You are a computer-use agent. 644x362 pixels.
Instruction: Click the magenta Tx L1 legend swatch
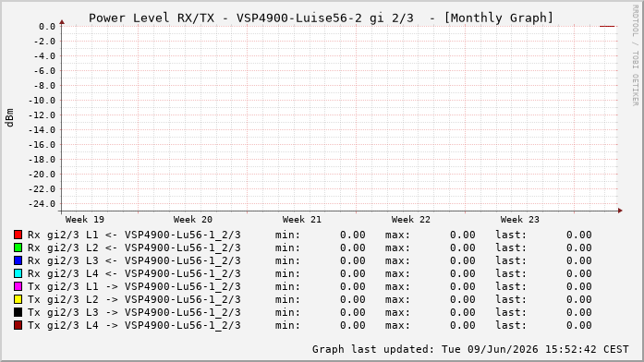point(18,286)
